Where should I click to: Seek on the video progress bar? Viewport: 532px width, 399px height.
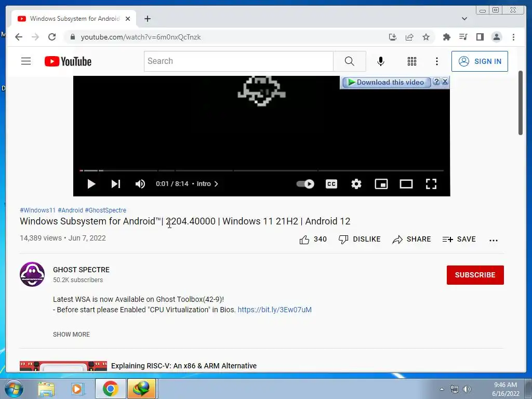pyautogui.click(x=262, y=170)
